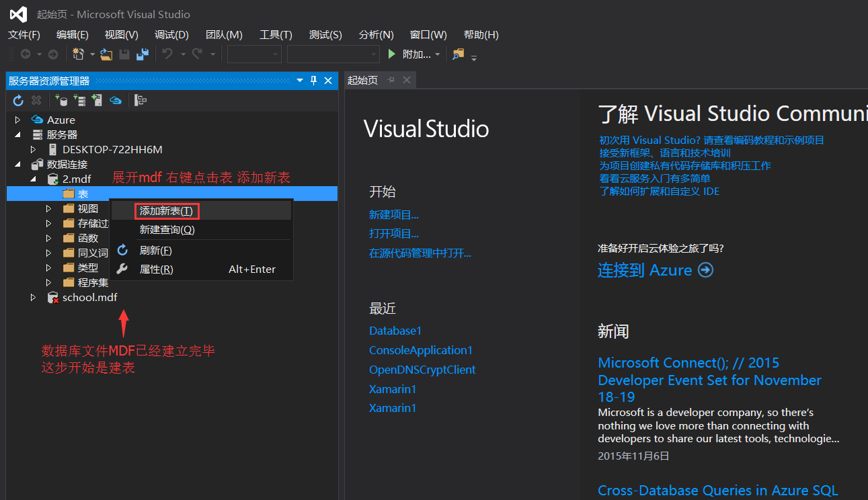This screenshot has height=500, width=868.
Task: Open the 文件(F) menu
Action: pos(24,34)
